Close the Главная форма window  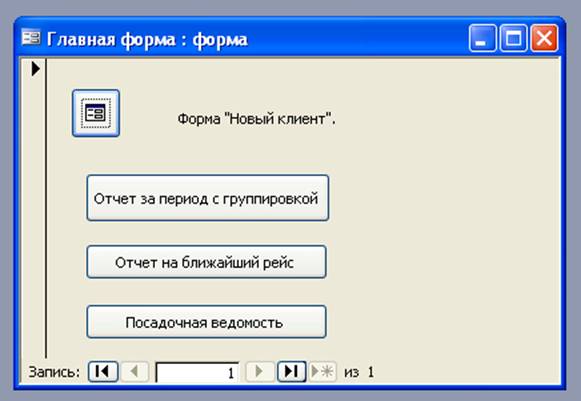544,38
